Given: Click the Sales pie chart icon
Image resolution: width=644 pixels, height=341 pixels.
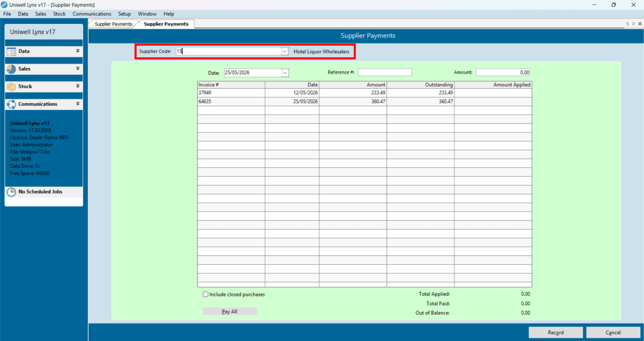Looking at the screenshot, I should 11,69.
